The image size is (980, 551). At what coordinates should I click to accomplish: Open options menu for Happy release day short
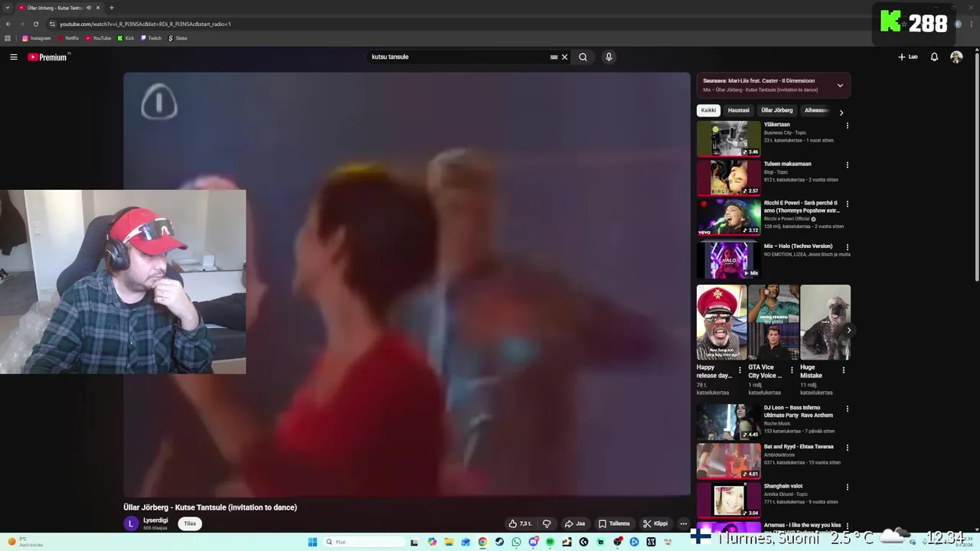point(740,370)
